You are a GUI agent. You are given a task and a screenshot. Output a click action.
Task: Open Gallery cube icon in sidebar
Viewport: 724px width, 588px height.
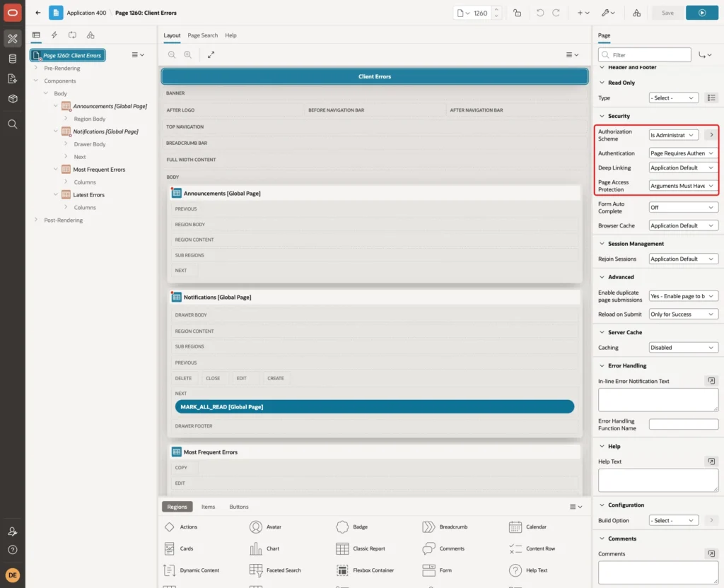coord(13,99)
